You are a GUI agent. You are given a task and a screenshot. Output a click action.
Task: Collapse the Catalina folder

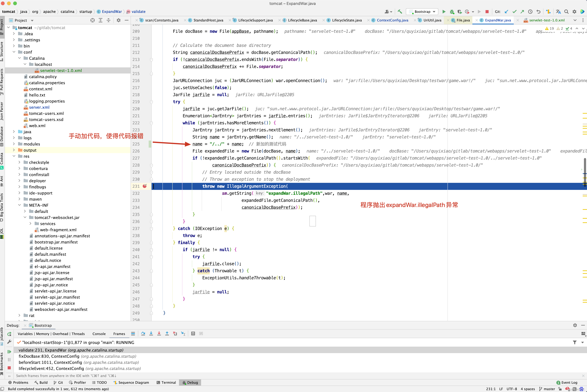[x=19, y=58]
